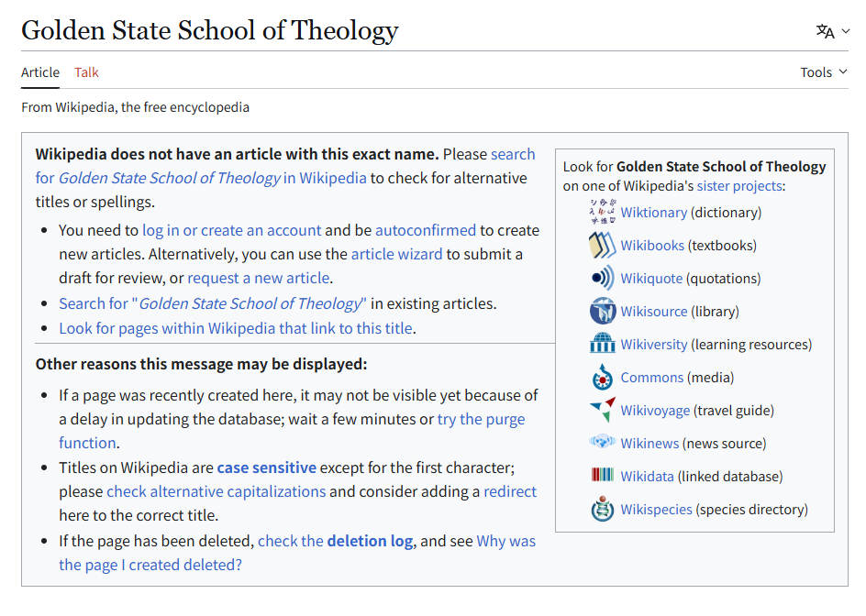Click the Wikibooks logo icon
The height and width of the screenshot is (616, 866).
[602, 245]
